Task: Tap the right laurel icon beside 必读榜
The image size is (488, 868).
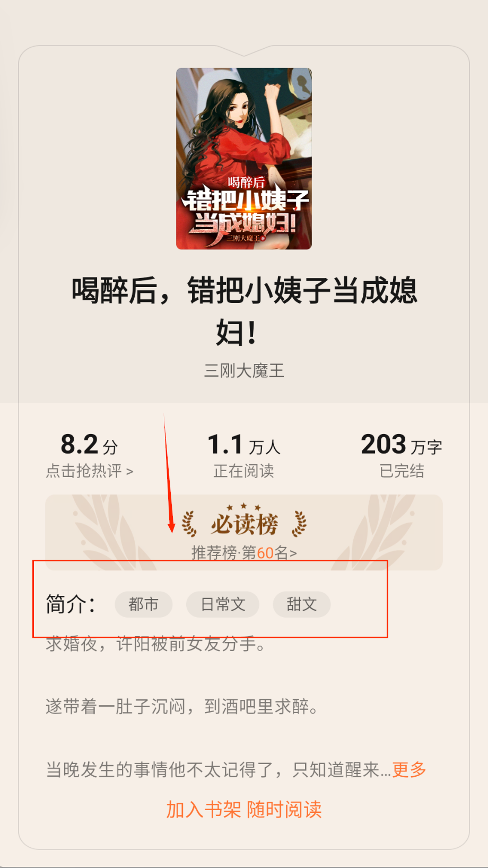Action: click(299, 524)
